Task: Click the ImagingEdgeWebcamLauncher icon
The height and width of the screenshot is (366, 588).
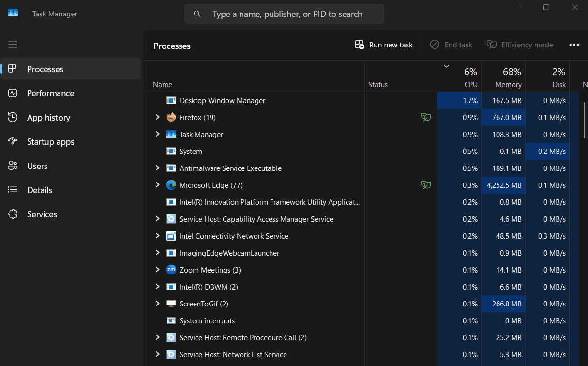Action: tap(171, 253)
